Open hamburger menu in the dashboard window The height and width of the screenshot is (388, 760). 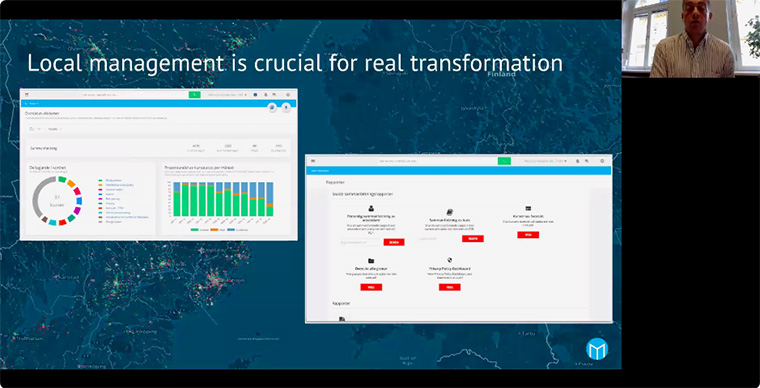[x=27, y=95]
